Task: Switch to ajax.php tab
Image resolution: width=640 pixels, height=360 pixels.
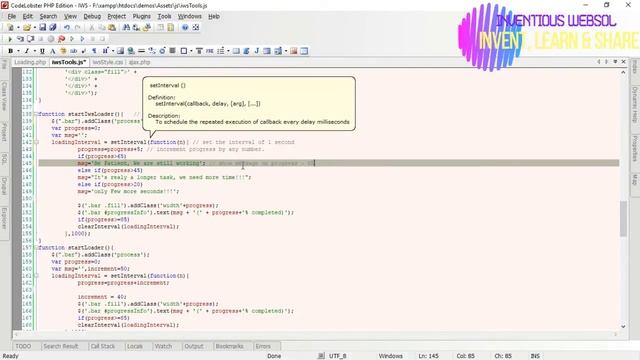Action: (x=140, y=62)
